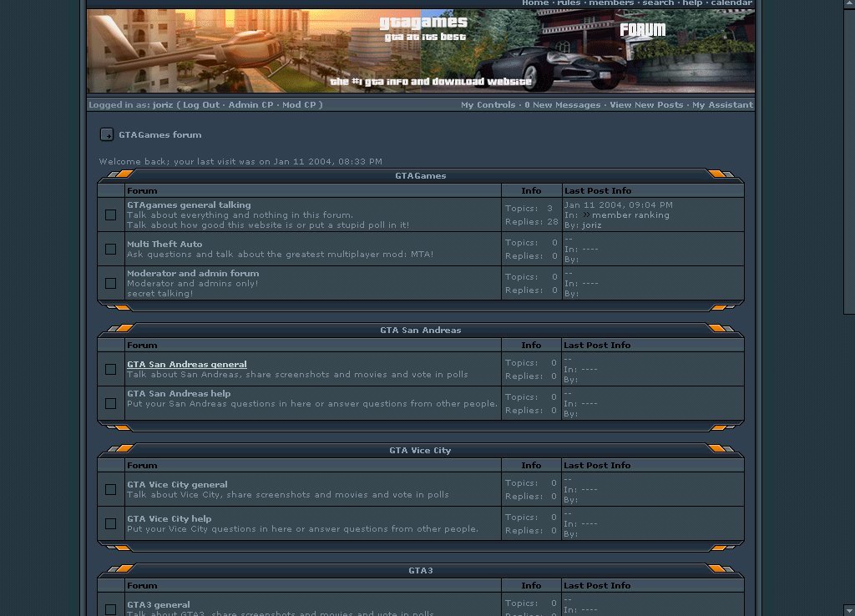Click the last post date Jan 11 2004, 09:04 PM
The width and height of the screenshot is (855, 616).
[619, 205]
